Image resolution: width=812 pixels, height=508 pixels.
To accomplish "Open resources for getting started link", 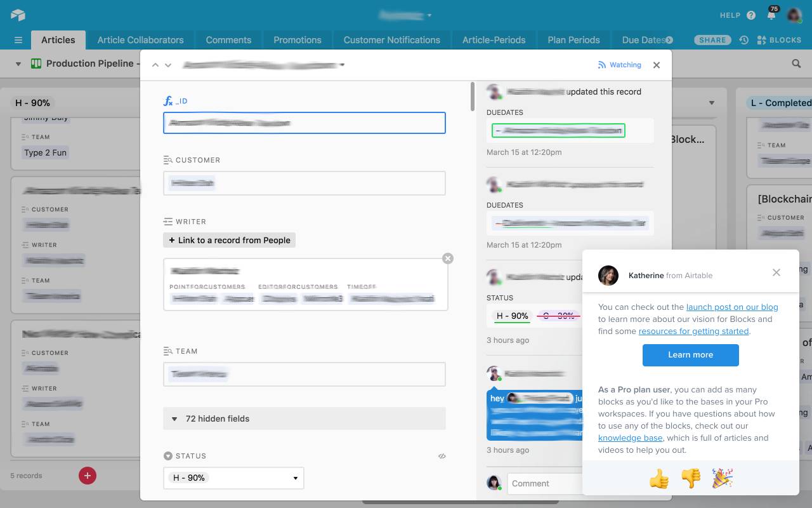I will [694, 331].
